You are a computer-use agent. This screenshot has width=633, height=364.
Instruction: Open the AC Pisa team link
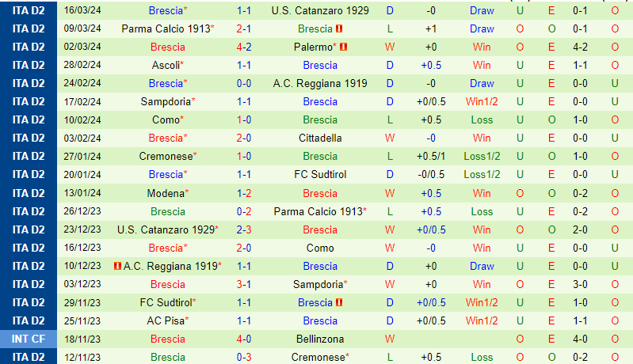[166, 320]
